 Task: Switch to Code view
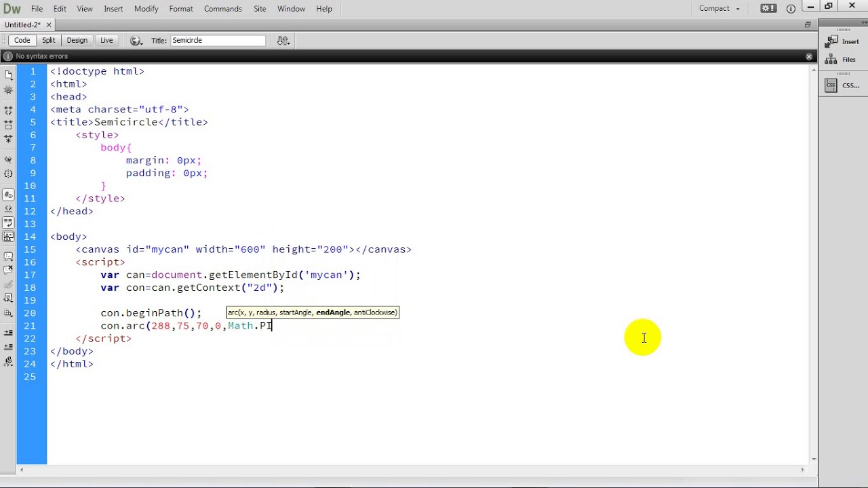[22, 41]
